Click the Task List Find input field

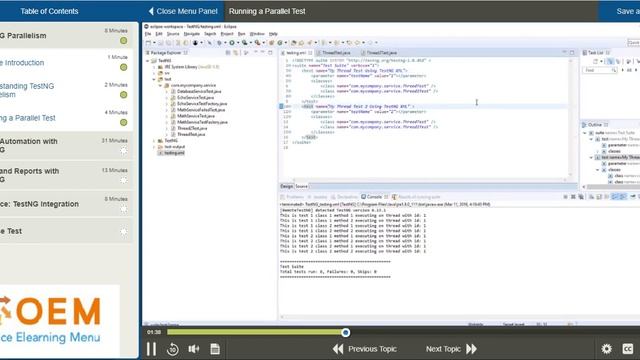click(600, 70)
